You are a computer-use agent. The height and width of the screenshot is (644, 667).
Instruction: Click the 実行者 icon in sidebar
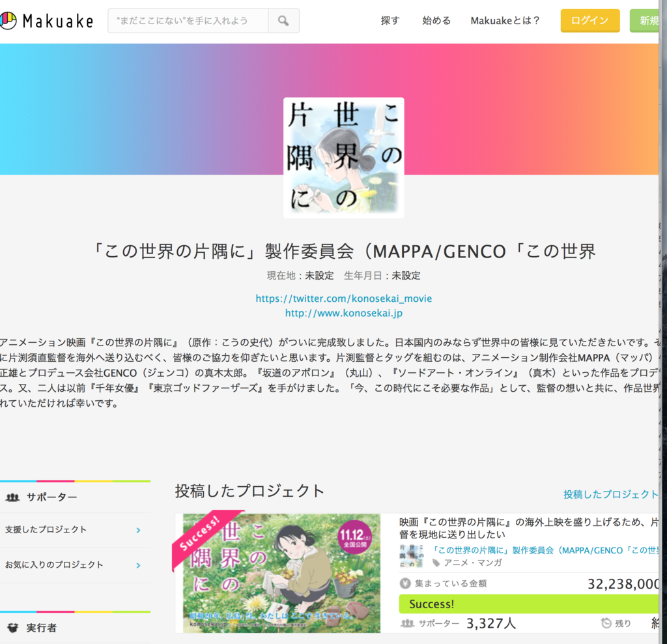click(x=13, y=628)
